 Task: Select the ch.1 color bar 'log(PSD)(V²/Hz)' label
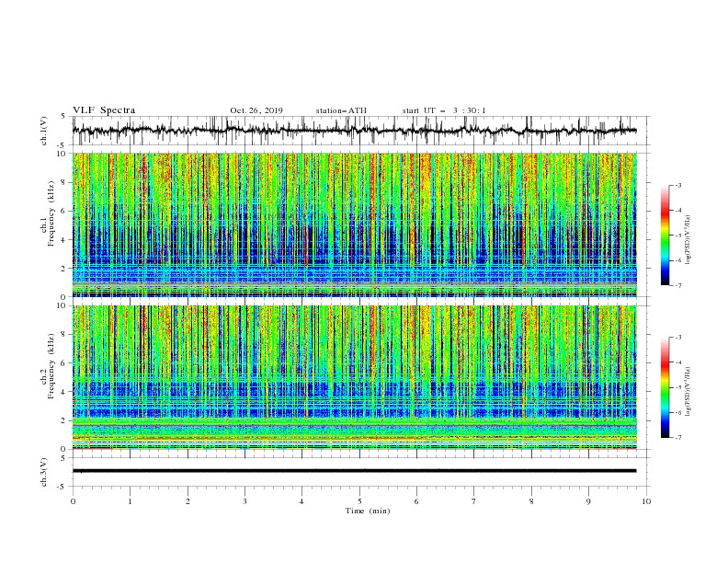688,240
